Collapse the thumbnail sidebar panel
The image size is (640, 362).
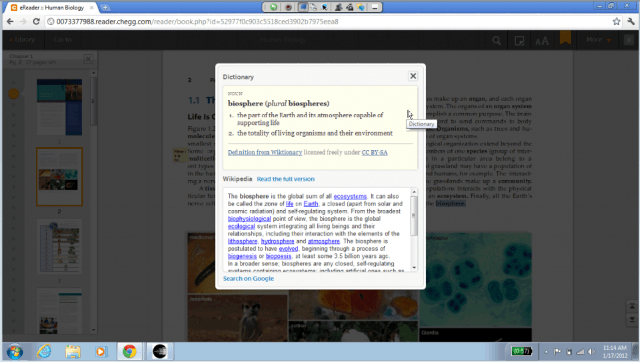pos(88,59)
